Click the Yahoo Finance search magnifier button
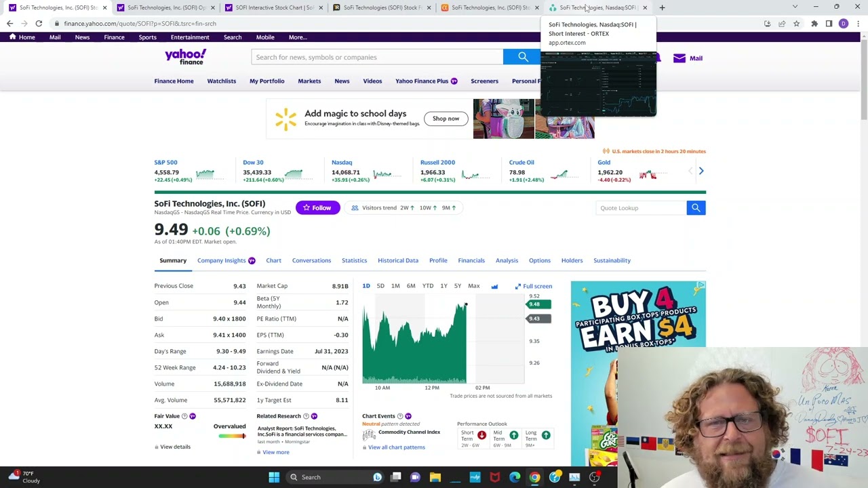Screen dimensions: 868x488 pyautogui.click(x=523, y=57)
